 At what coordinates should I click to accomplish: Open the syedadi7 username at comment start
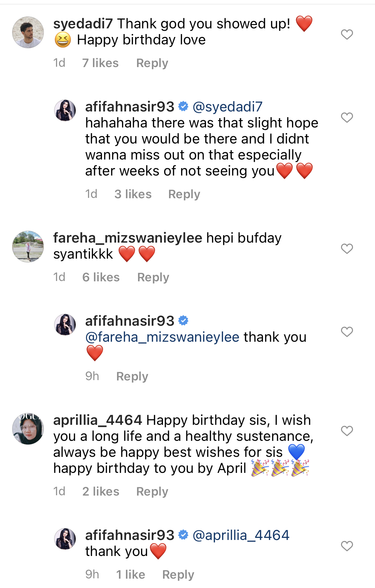pyautogui.click(x=83, y=24)
